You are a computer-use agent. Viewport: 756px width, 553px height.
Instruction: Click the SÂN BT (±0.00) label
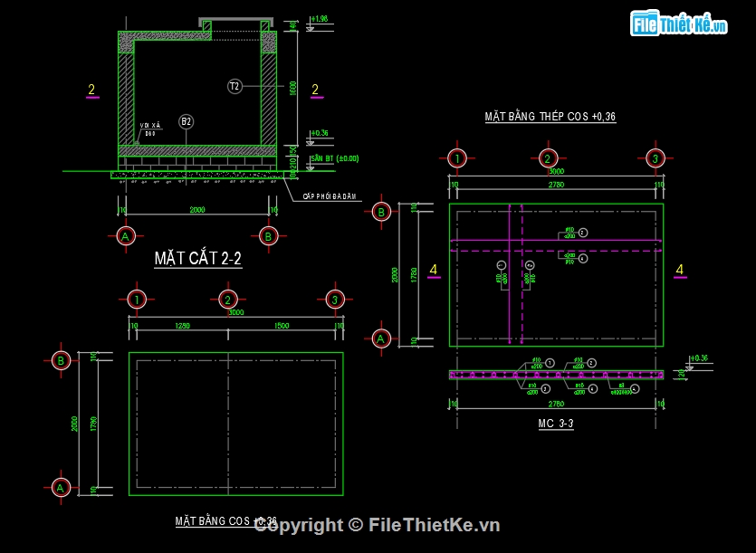pos(334,158)
